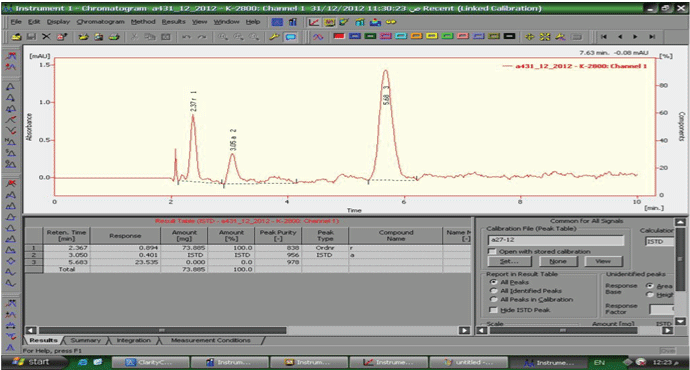The image size is (690, 370).
Task: Click the Save disk icon in toolbar
Action: [31, 37]
